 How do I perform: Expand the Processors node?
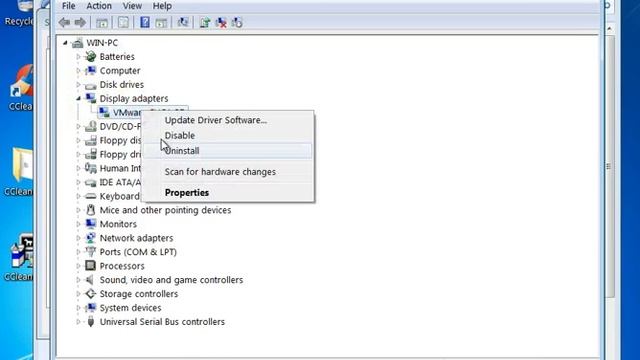[x=78, y=266]
